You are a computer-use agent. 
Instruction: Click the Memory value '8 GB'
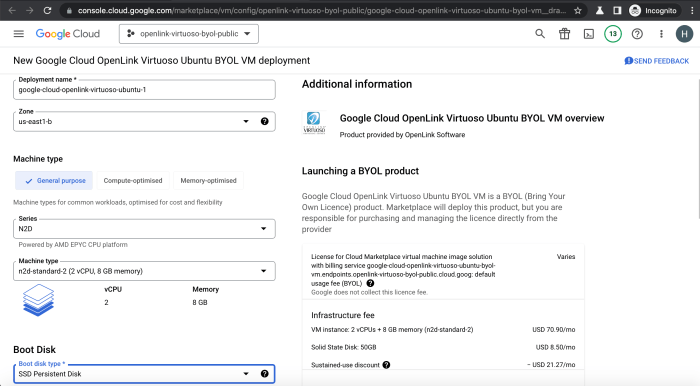click(x=200, y=303)
